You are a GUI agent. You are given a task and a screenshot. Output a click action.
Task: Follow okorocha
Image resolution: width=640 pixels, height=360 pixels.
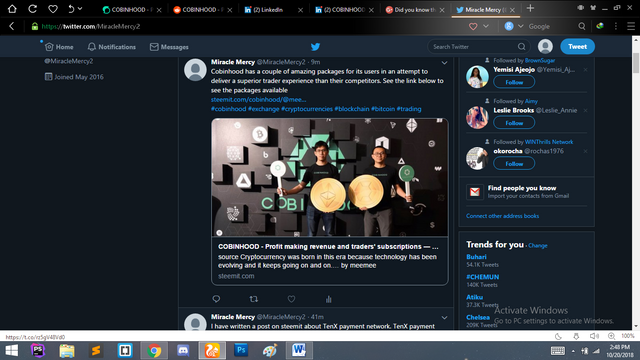click(x=514, y=164)
